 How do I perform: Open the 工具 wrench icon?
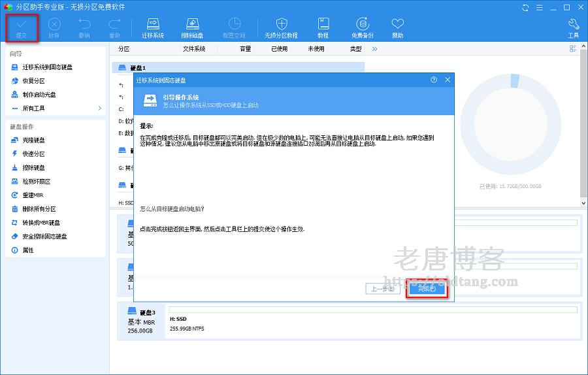(x=573, y=27)
